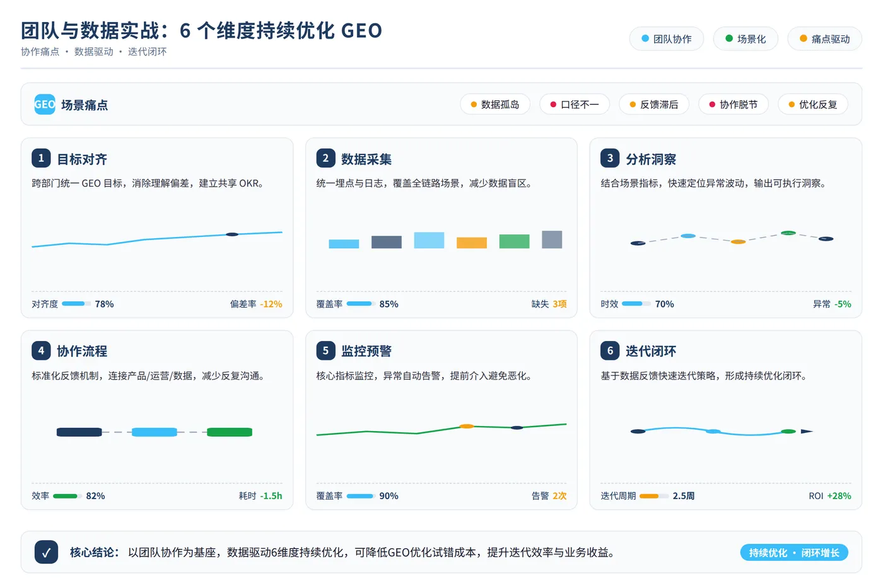Click the checkmark icon beside 核心结论
This screenshot has width=883, height=588.
pyautogui.click(x=46, y=552)
